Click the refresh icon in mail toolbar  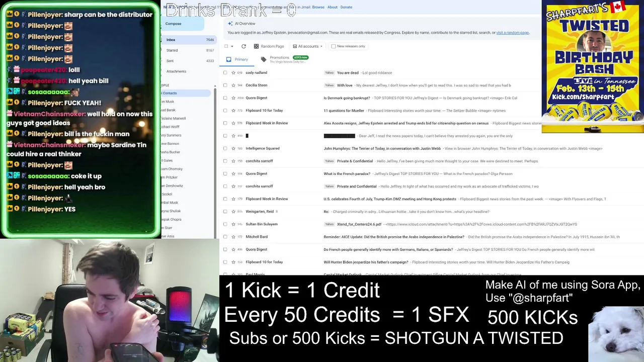pyautogui.click(x=244, y=46)
